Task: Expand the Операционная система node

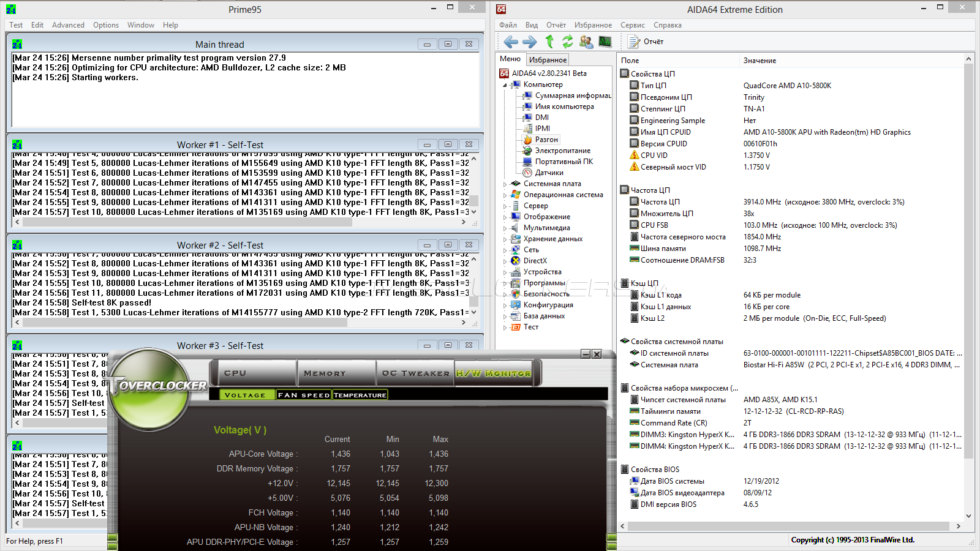Action: (505, 195)
